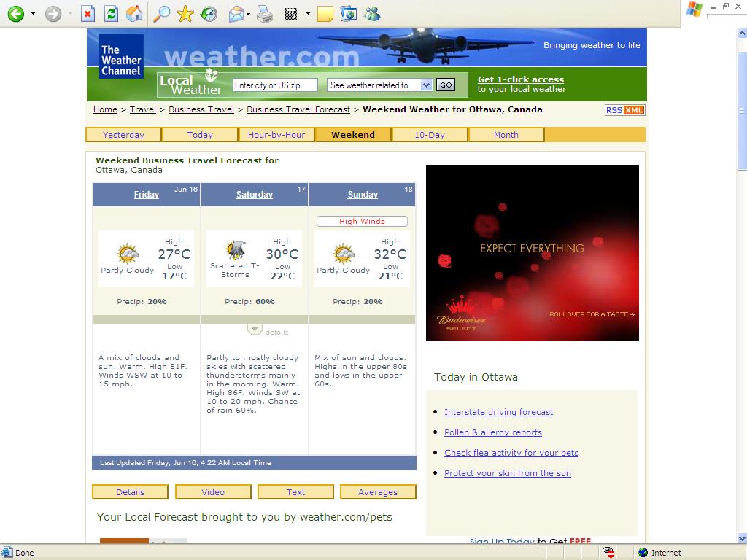Click Saturday's Scattered T-Storms icon
The height and width of the screenshot is (560, 747).
(236, 250)
